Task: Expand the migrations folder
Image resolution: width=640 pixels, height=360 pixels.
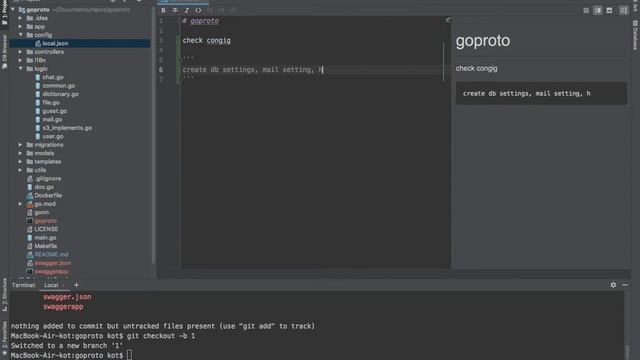Action: pos(20,145)
